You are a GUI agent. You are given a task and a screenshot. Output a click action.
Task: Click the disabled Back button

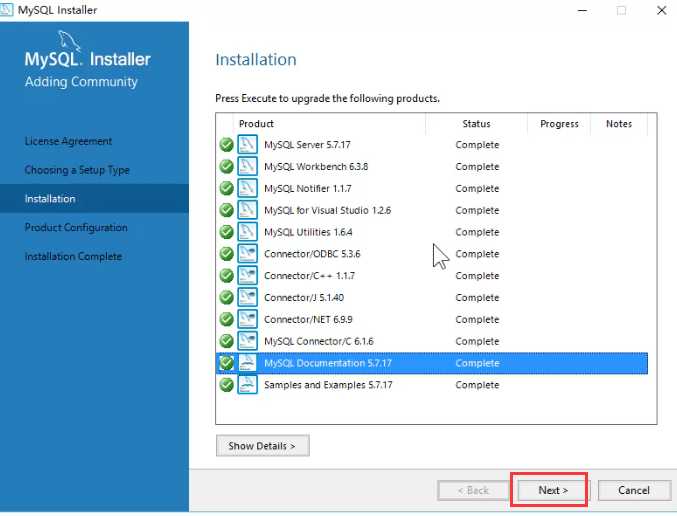pos(473,490)
